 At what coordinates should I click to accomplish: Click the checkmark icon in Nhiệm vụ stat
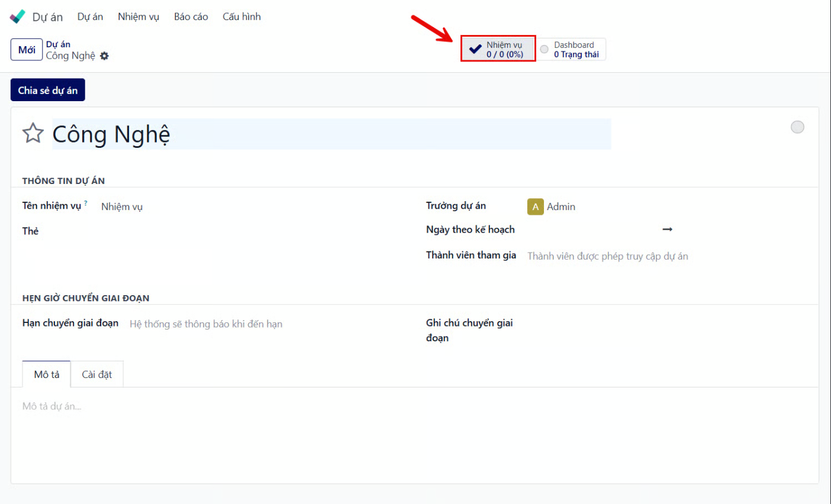tap(475, 49)
